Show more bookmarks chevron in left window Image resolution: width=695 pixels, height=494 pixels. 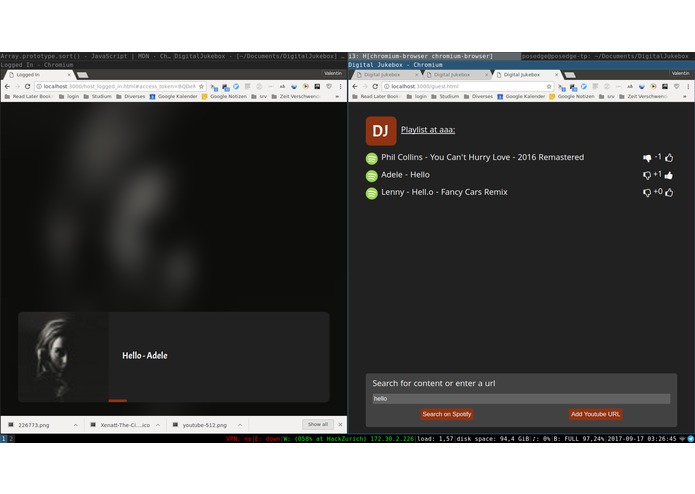tap(337, 96)
